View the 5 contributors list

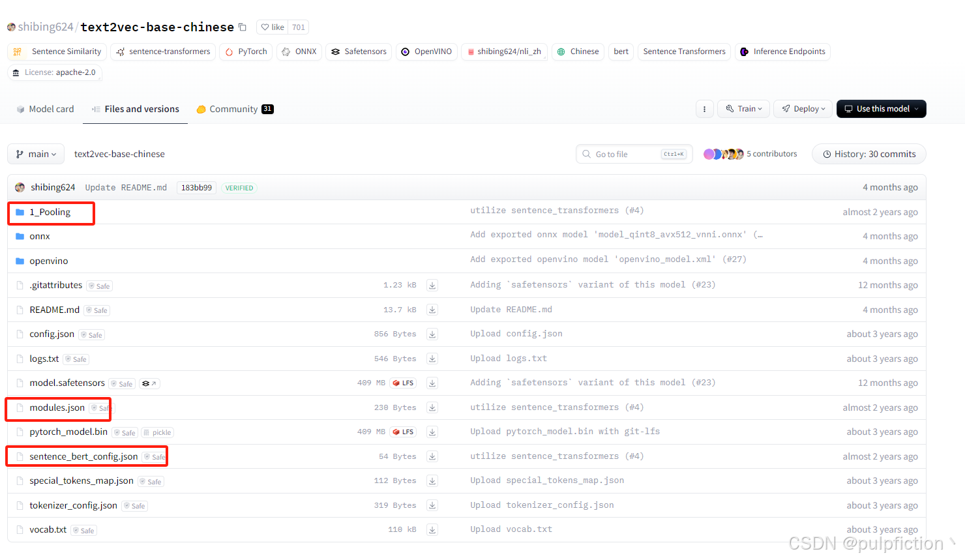(750, 154)
